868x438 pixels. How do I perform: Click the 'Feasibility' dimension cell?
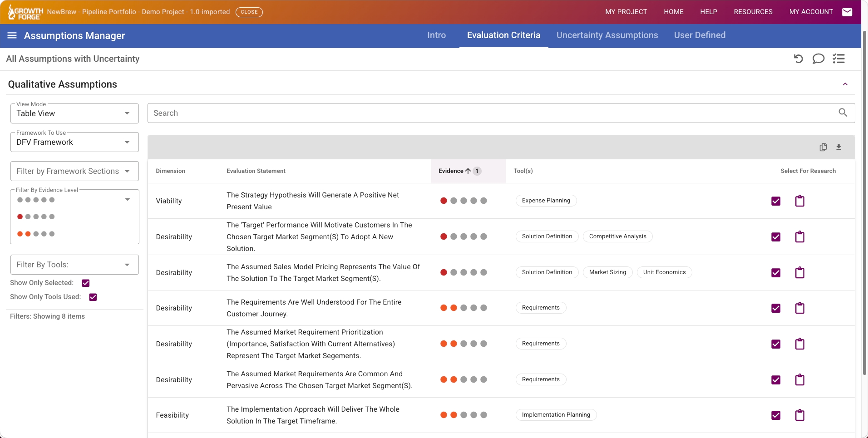(172, 415)
